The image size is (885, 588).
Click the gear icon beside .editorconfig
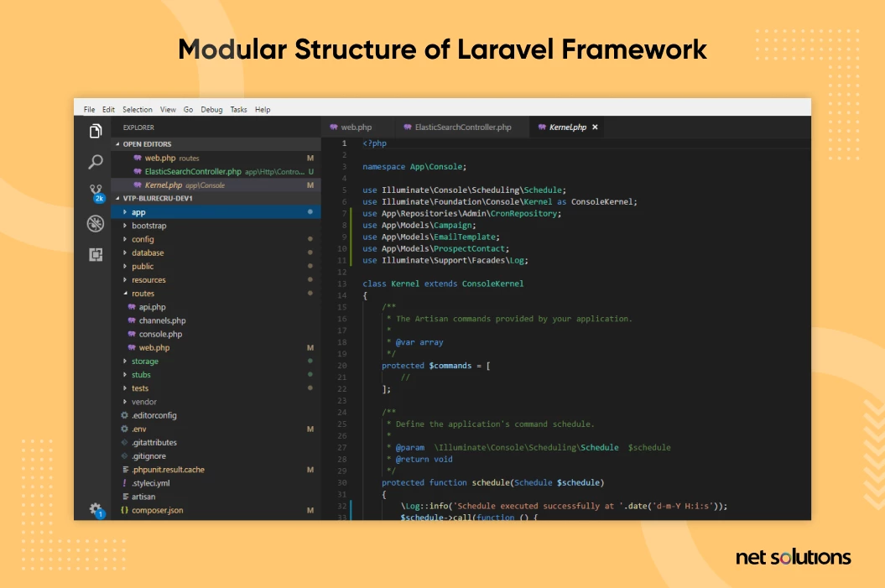[124, 415]
